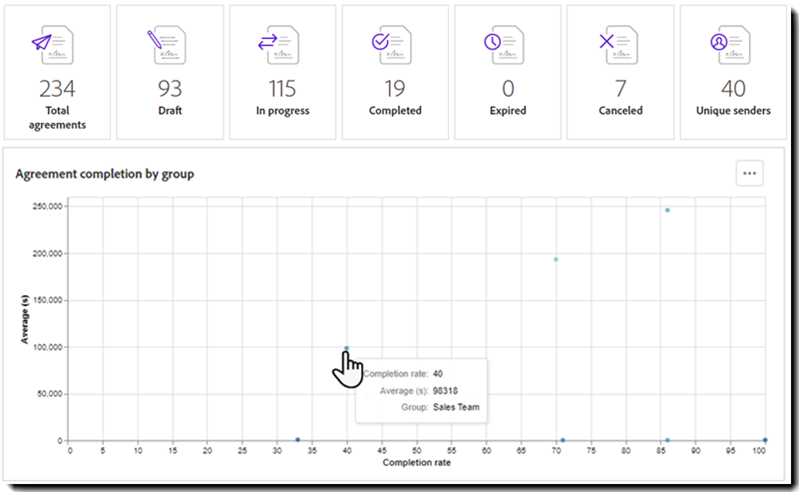The height and width of the screenshot is (492, 799).
Task: Click the Canceled X document icon
Action: [620, 43]
